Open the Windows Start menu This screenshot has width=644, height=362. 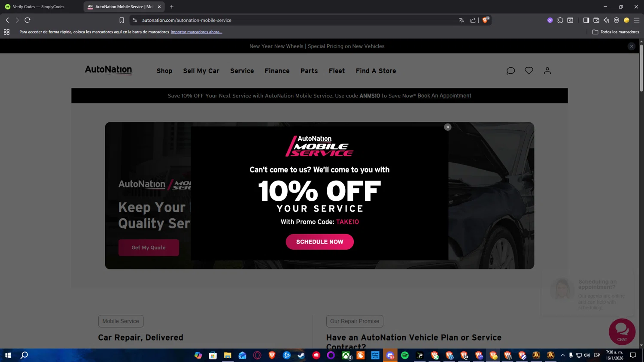[8, 355]
